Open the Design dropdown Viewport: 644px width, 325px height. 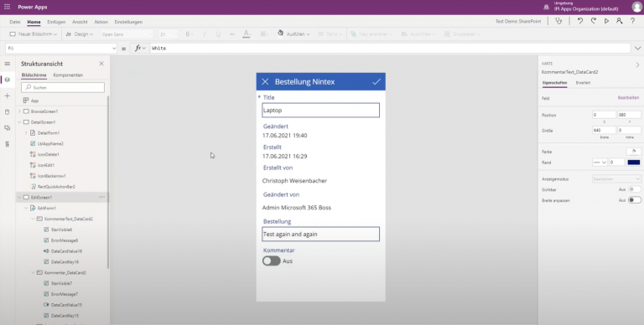click(80, 34)
